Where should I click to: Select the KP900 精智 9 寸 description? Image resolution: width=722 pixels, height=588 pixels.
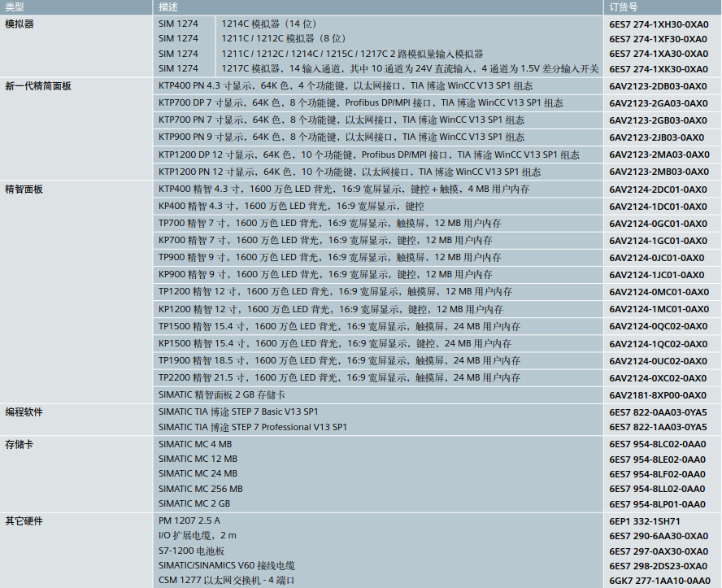point(325,274)
